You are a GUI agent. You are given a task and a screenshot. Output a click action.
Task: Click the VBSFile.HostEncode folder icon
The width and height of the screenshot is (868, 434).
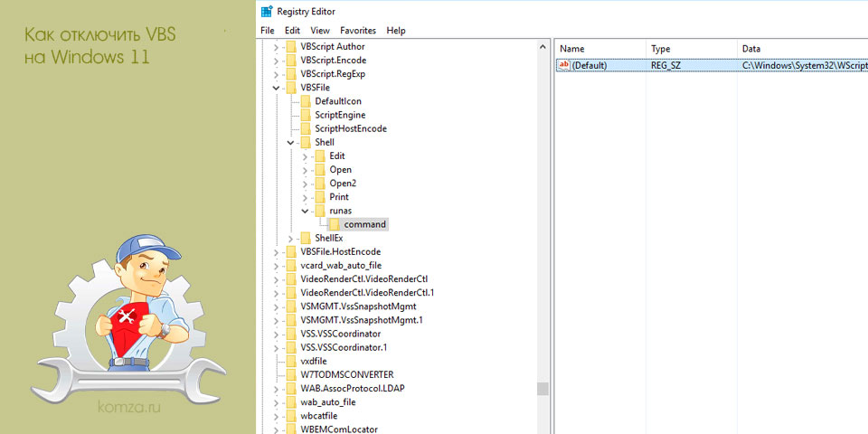tap(291, 251)
